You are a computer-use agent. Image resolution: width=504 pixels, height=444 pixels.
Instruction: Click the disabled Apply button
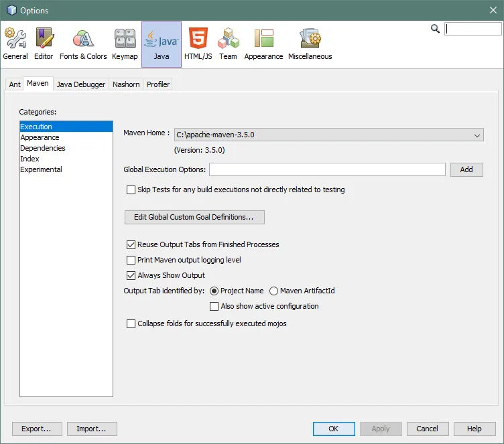click(381, 429)
